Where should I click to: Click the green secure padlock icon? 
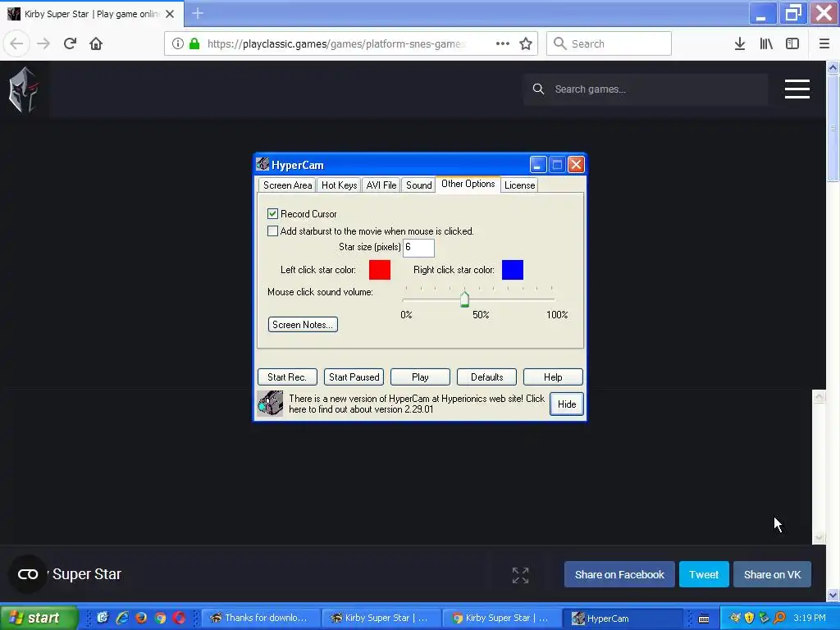(194, 43)
